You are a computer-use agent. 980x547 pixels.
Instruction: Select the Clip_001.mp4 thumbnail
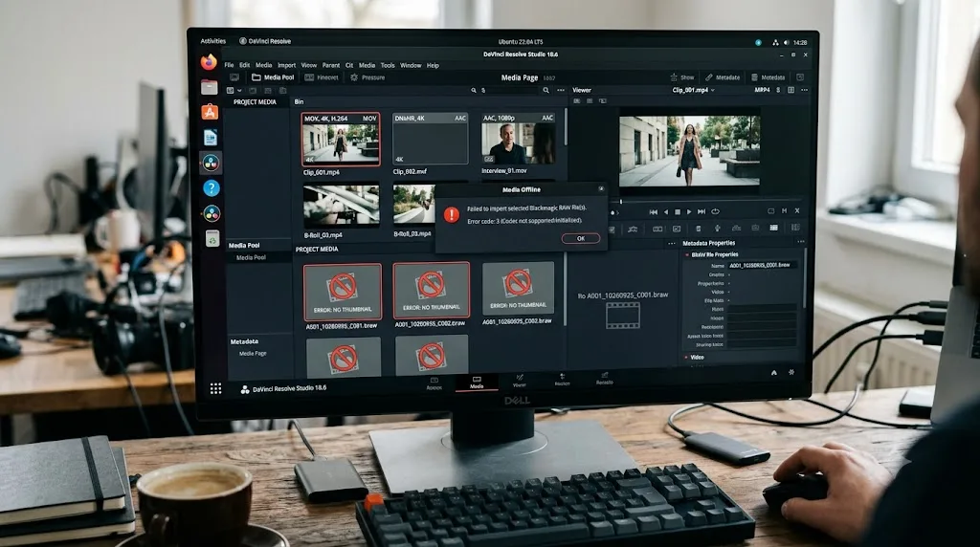pos(341,140)
